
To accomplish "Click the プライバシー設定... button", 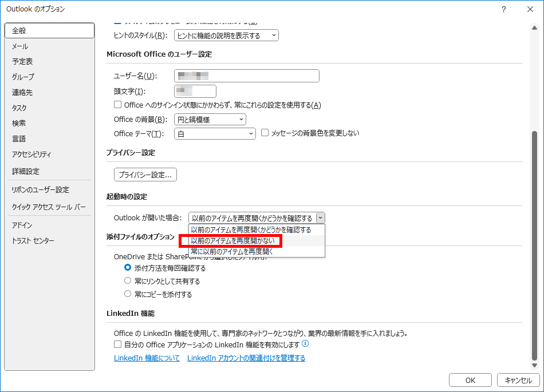I will 145,175.
